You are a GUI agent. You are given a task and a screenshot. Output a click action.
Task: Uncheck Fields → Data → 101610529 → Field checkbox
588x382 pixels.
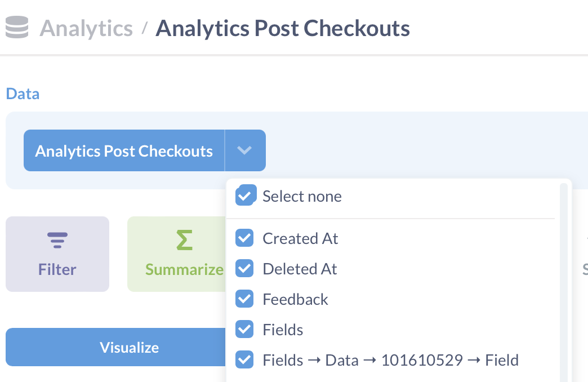[x=244, y=360]
